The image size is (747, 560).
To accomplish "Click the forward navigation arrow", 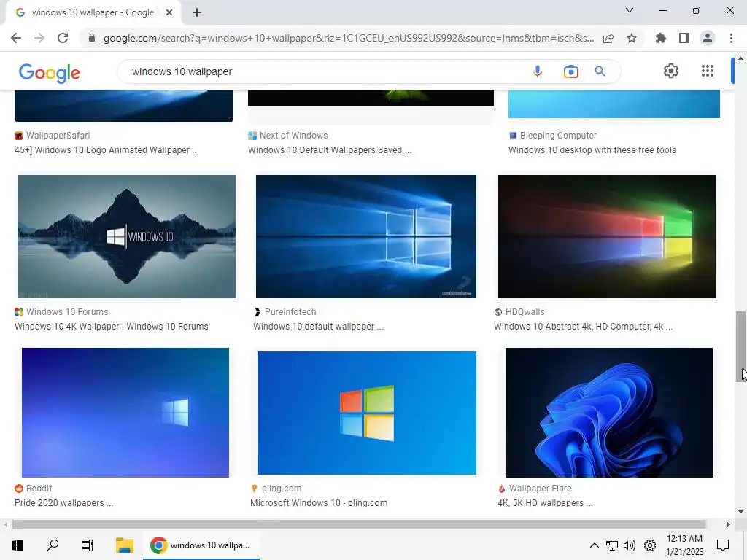I will pos(39,38).
